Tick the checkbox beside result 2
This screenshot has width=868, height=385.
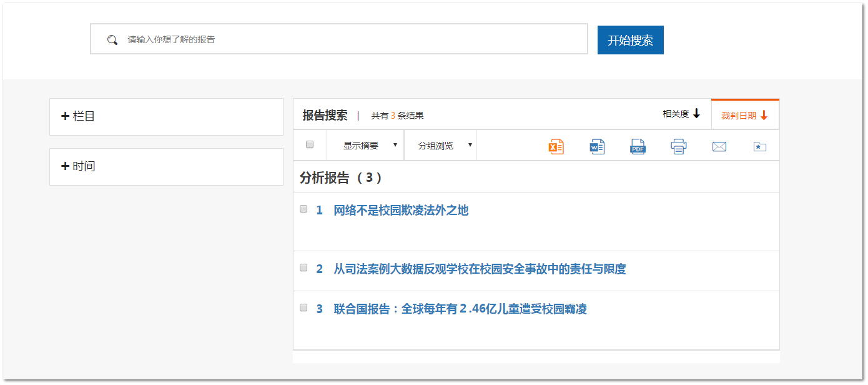pyautogui.click(x=304, y=267)
